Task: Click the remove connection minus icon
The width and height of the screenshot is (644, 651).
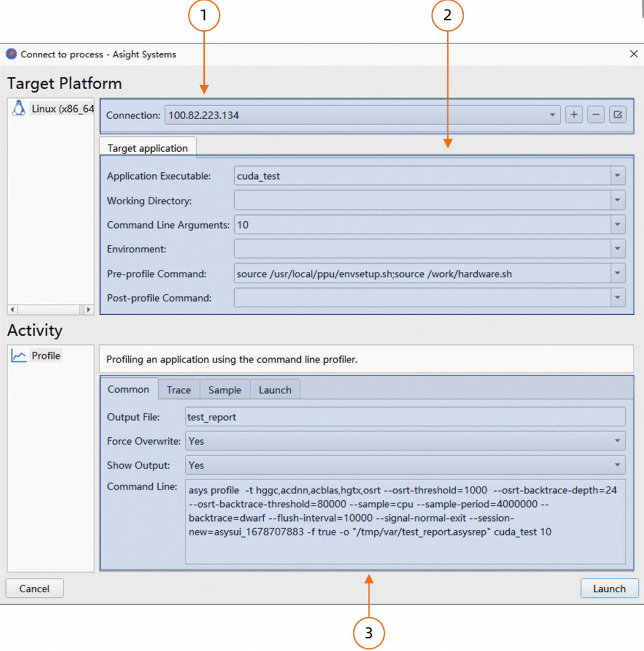Action: 596,115
